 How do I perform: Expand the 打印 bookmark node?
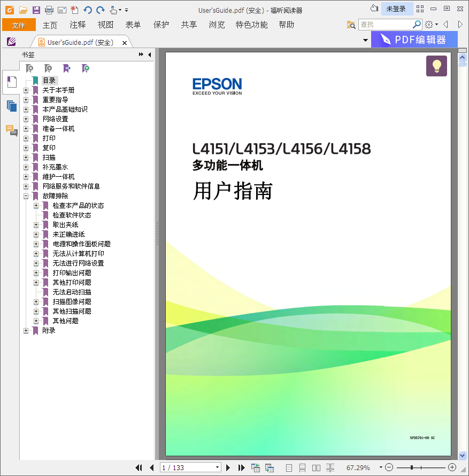tap(26, 138)
